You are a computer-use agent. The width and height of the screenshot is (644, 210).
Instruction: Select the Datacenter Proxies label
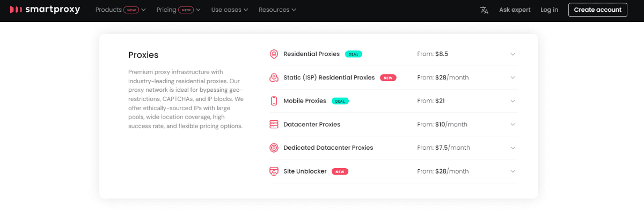pos(312,125)
